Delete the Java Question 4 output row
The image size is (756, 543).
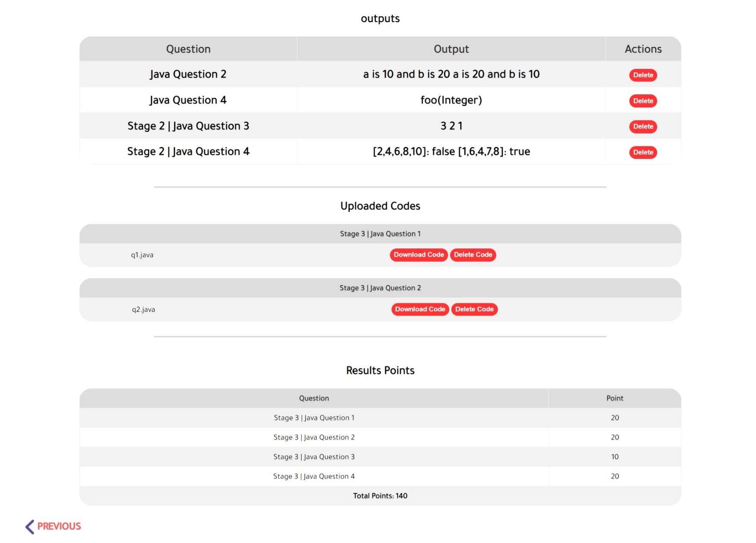pos(643,101)
